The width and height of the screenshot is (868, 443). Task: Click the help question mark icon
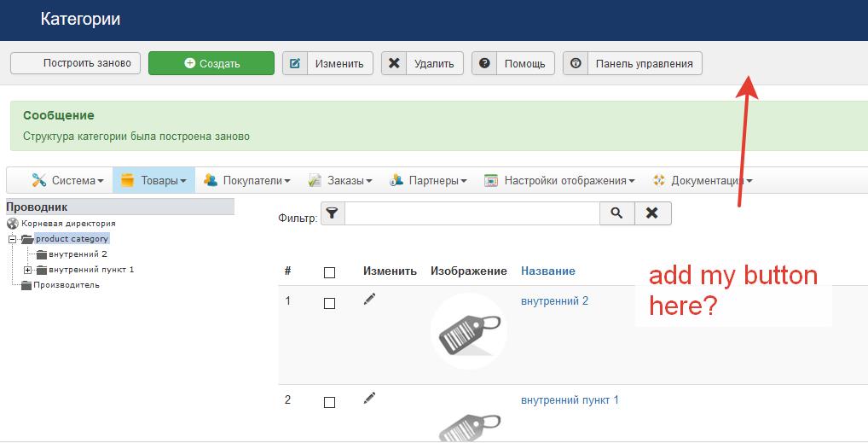pyautogui.click(x=484, y=63)
